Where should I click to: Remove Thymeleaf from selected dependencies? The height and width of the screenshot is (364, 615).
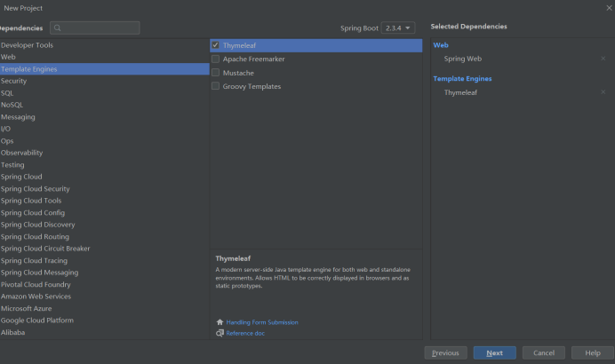point(603,92)
